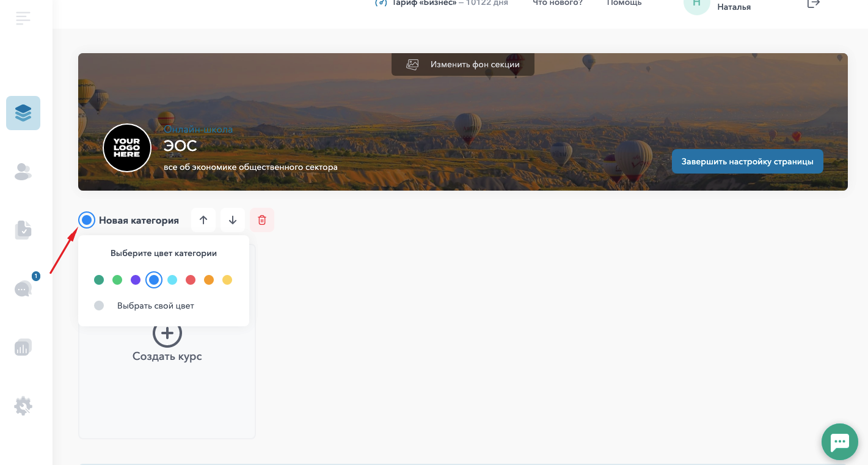Image resolution: width=868 pixels, height=465 pixels.
Task: Select the yellow category color
Action: [x=227, y=280]
